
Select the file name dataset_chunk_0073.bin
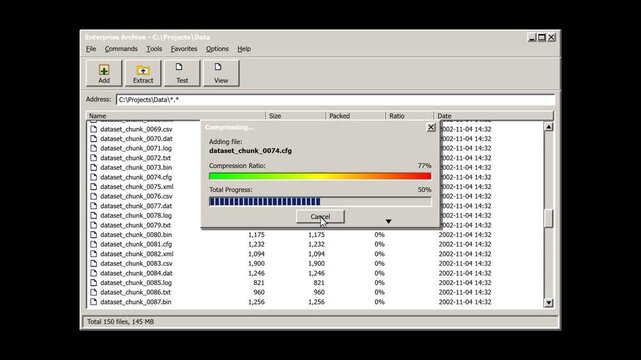pyautogui.click(x=136, y=168)
